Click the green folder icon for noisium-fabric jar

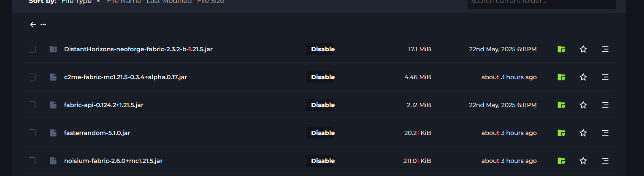point(561,161)
